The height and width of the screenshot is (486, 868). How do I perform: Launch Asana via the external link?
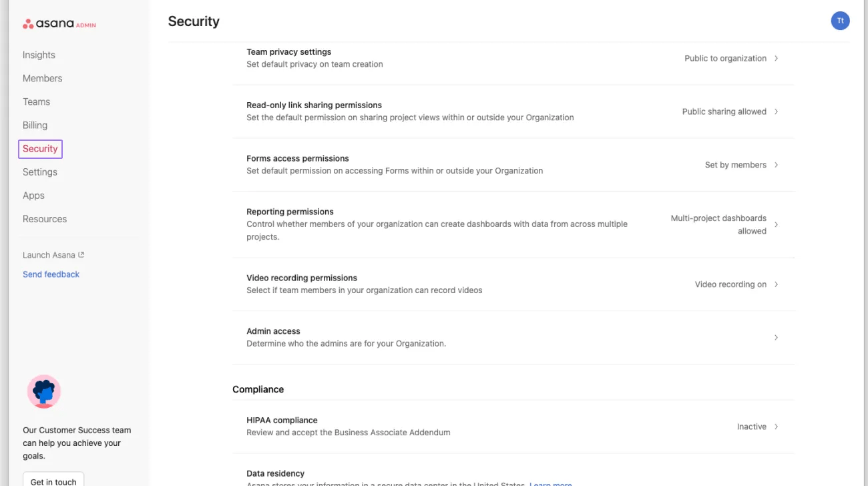tap(53, 255)
